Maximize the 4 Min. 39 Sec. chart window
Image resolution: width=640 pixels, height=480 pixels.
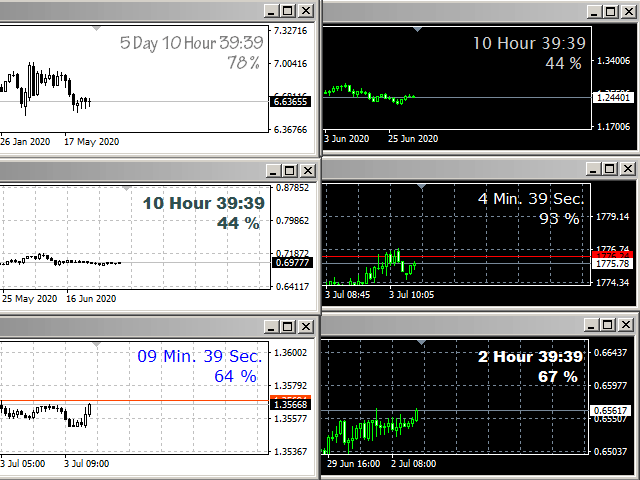point(609,170)
